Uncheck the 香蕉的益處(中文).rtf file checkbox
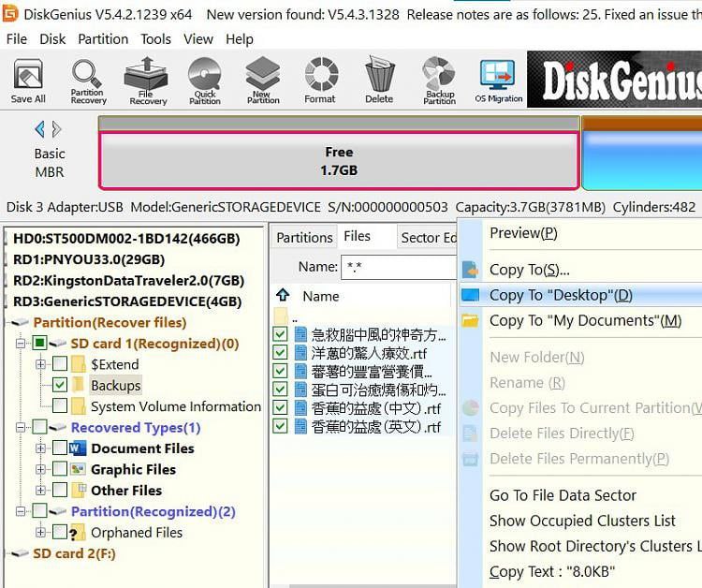702x588 pixels. coord(280,407)
